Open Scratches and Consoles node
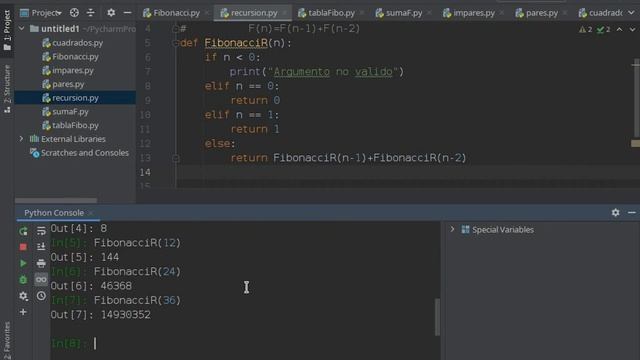The width and height of the screenshot is (640, 360). click(x=85, y=153)
